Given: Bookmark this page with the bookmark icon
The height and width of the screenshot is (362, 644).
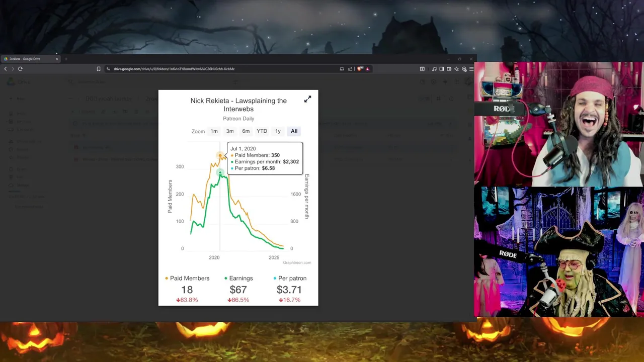Looking at the screenshot, I should 99,69.
